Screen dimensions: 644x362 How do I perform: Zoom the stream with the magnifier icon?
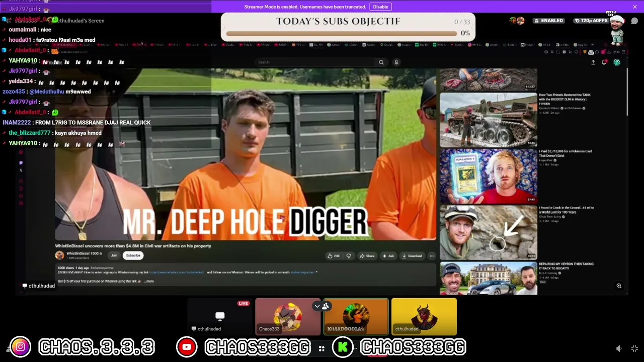point(619,286)
